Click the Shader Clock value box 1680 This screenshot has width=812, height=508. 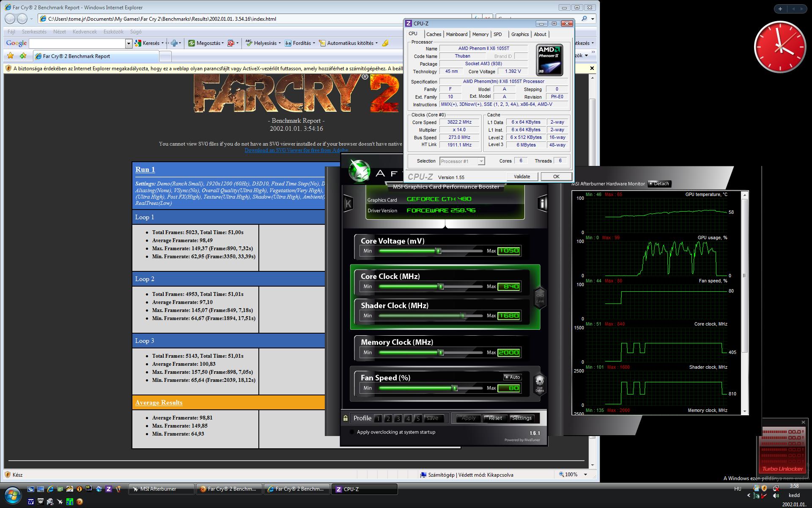tap(509, 316)
